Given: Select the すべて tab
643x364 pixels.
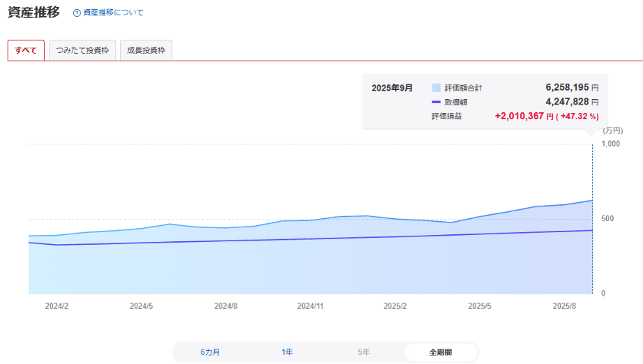Looking at the screenshot, I should point(26,51).
